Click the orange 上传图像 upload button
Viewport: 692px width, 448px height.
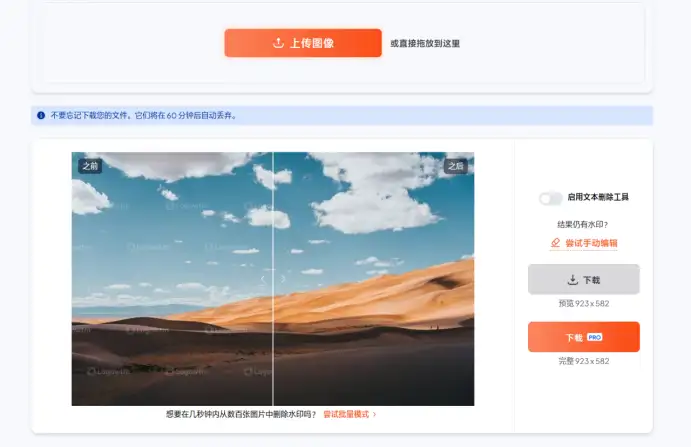[303, 43]
